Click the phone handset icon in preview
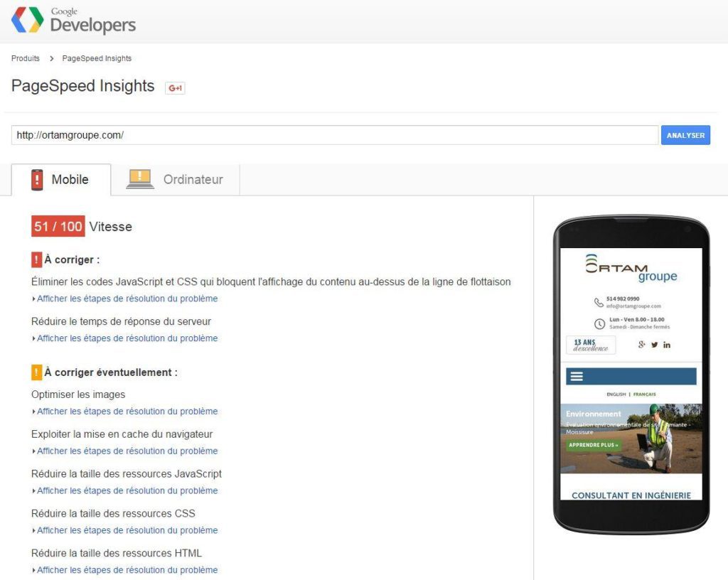 [599, 303]
